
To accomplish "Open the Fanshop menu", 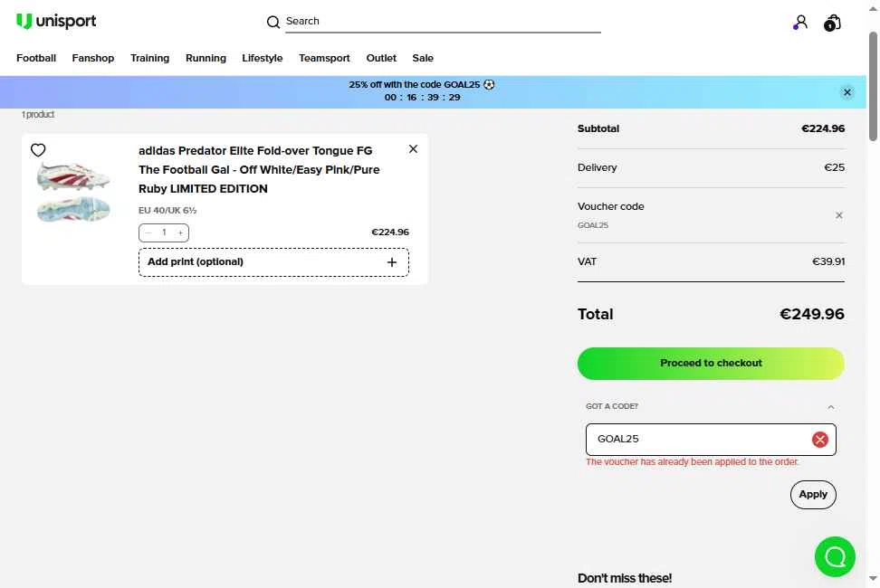I will 93,58.
